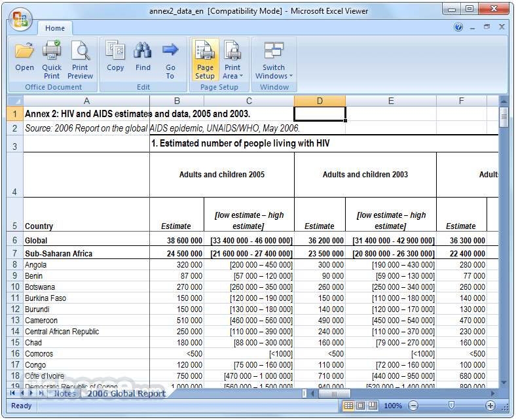
Task: Switch to the Notes sheet tab
Action: point(65,393)
